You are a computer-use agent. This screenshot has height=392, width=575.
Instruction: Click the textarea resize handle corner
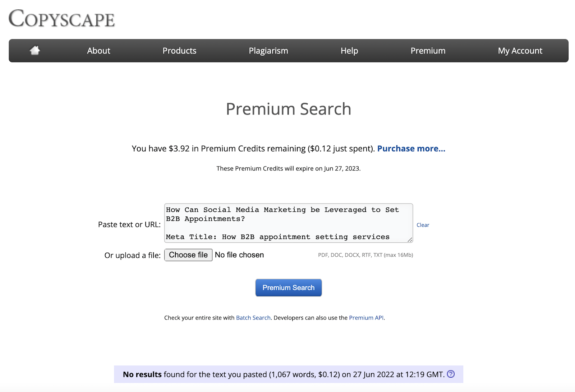[410, 239]
